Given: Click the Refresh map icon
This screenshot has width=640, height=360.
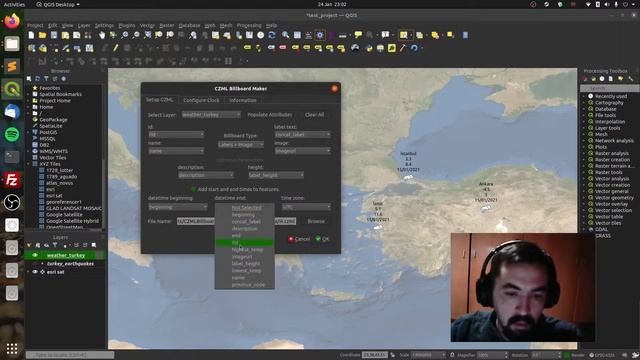Looking at the screenshot, I should point(272,36).
